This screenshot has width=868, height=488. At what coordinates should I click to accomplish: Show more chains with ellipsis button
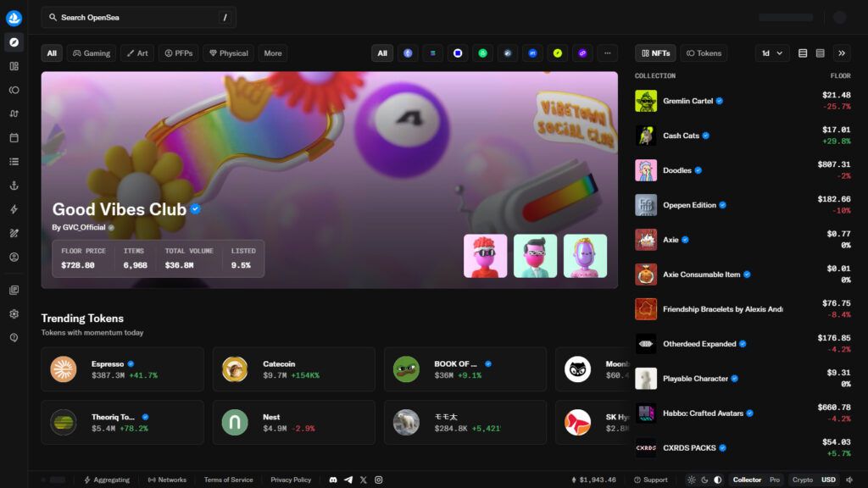[607, 53]
